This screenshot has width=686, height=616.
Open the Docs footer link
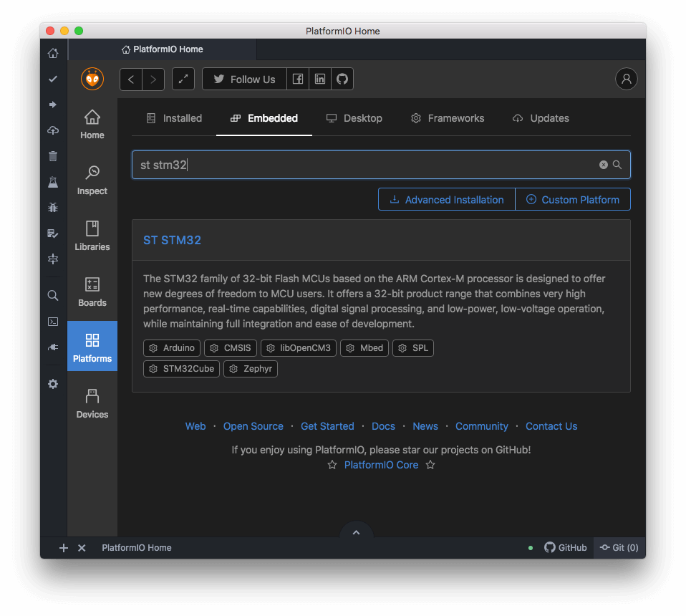(x=383, y=426)
